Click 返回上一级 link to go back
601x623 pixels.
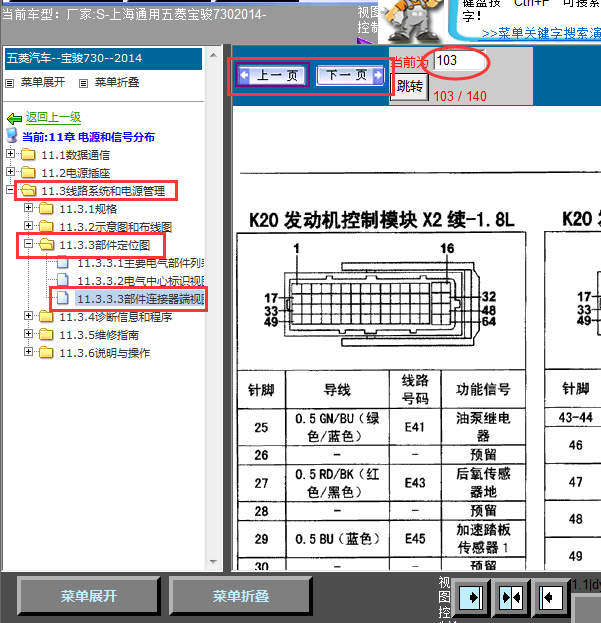pos(53,117)
